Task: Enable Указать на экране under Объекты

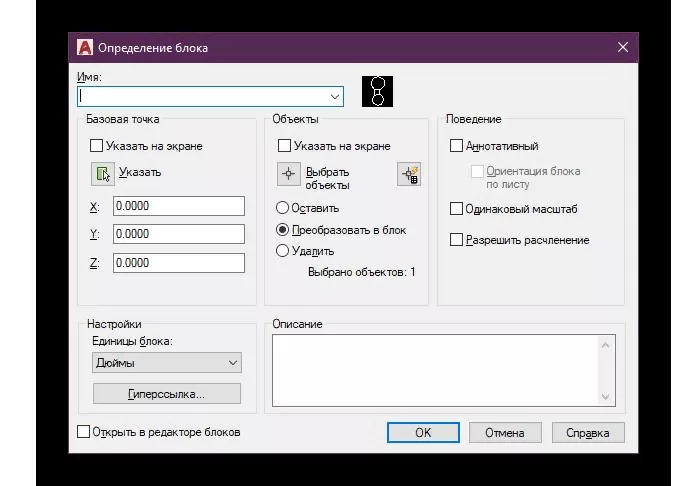Action: [x=284, y=145]
